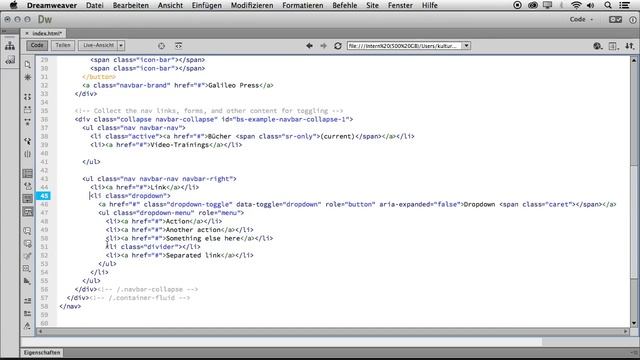The width and height of the screenshot is (640, 360).
Task: Click horizontal scrollbar right arrow
Action: [626, 331]
